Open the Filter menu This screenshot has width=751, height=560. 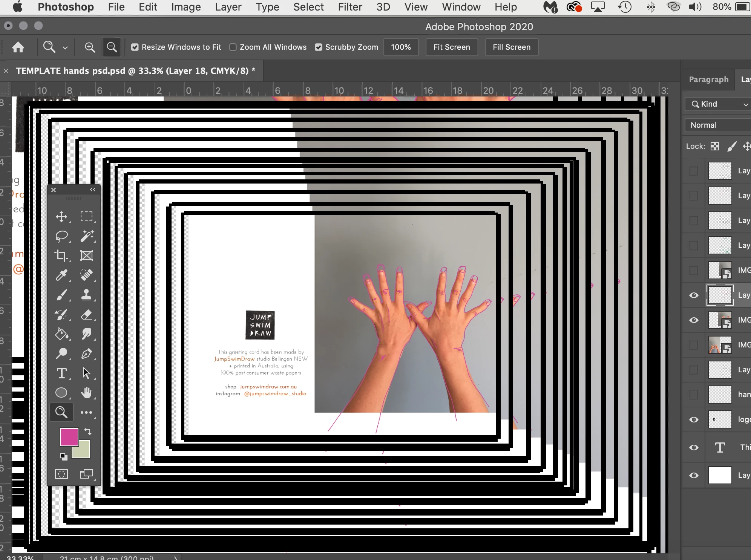[x=349, y=7]
